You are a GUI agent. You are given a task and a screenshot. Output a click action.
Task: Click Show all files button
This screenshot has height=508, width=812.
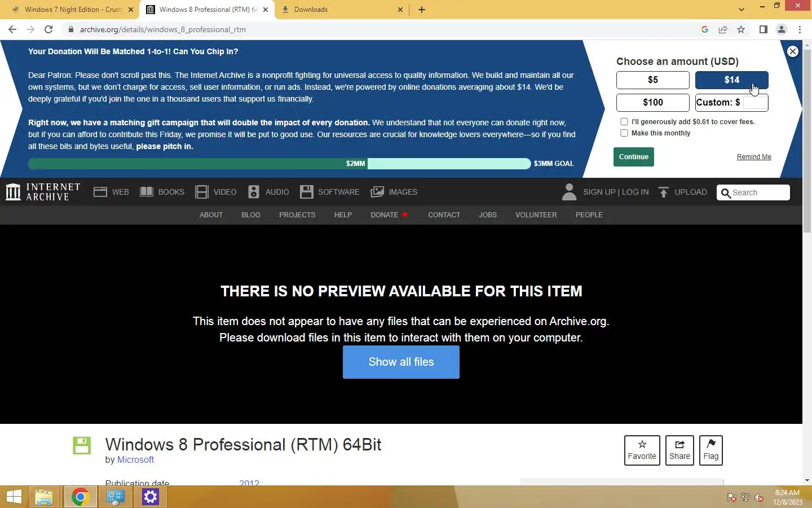pos(401,362)
